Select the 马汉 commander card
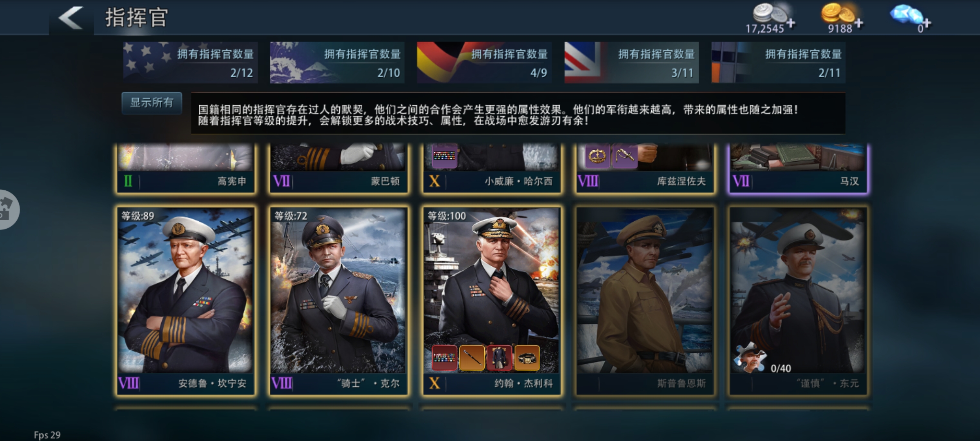Viewport: 980px width, 441px height. pos(798,168)
